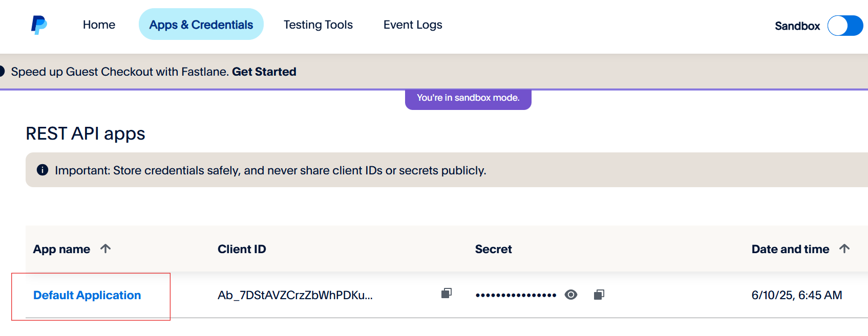Open Event Logs
This screenshot has width=868, height=336.
tap(413, 25)
